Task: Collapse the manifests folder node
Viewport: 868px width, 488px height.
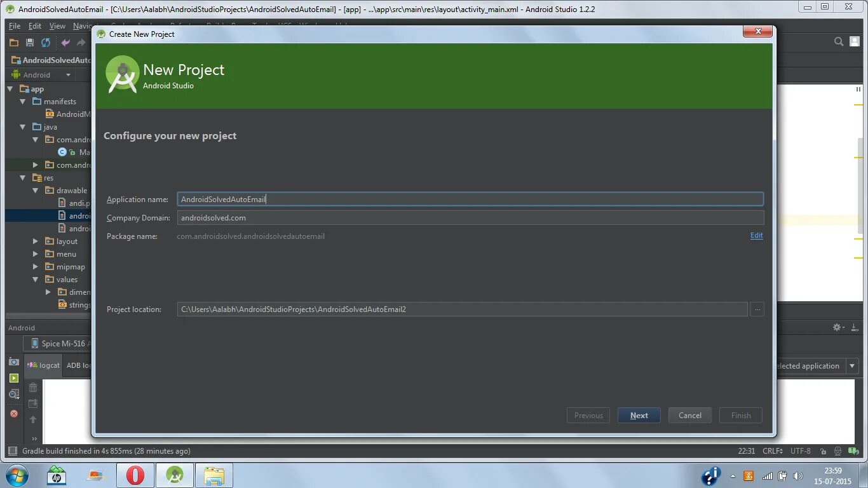Action: pyautogui.click(x=23, y=102)
